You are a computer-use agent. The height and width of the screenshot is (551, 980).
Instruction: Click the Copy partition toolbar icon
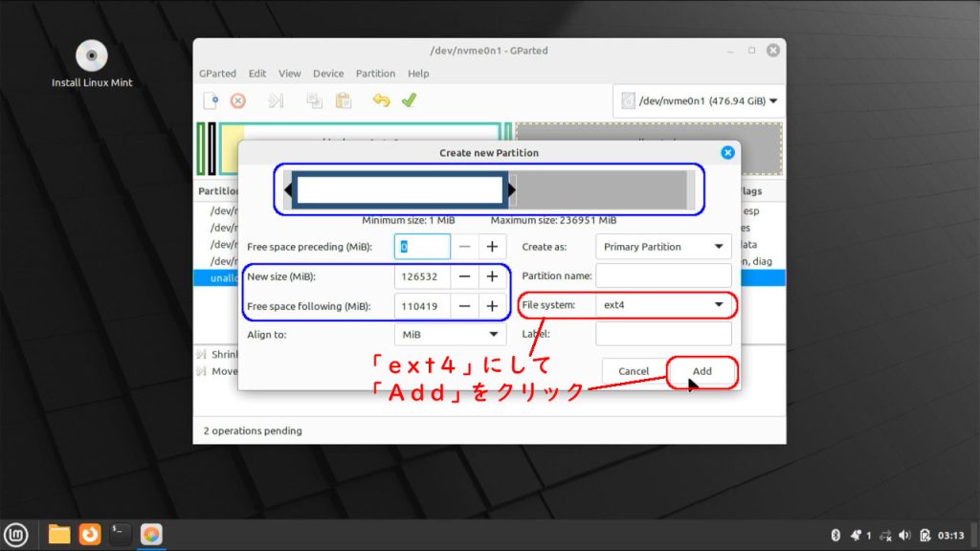(x=314, y=100)
